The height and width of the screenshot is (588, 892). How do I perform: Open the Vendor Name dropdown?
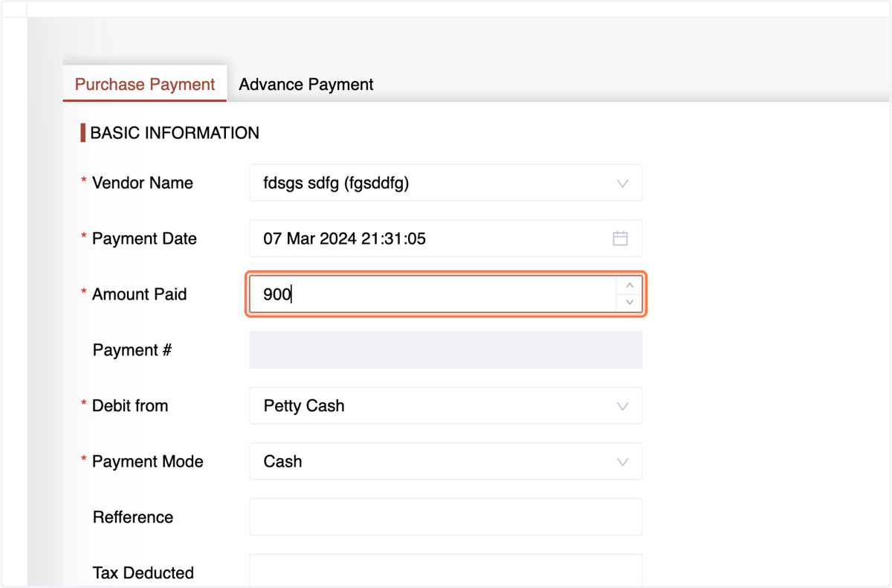point(445,183)
